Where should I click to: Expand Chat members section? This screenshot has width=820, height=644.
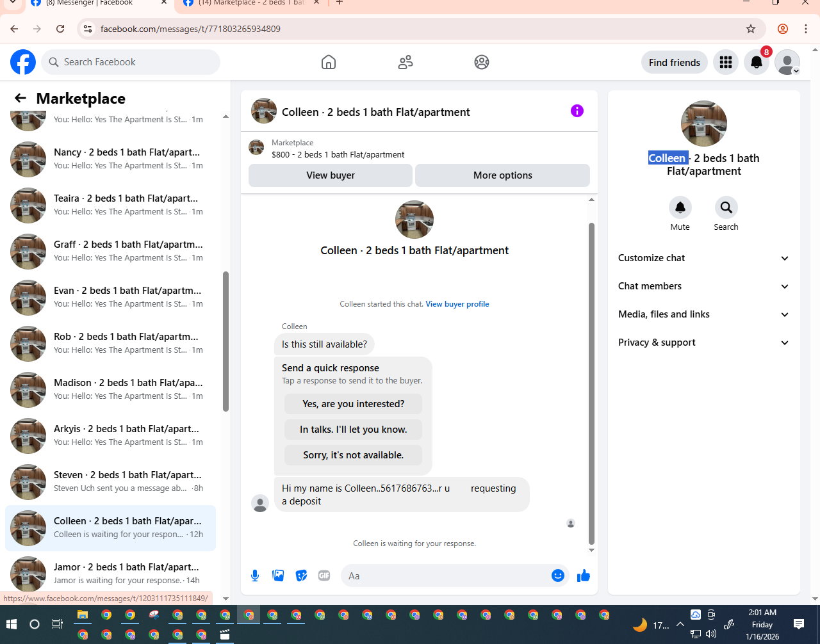(x=704, y=286)
